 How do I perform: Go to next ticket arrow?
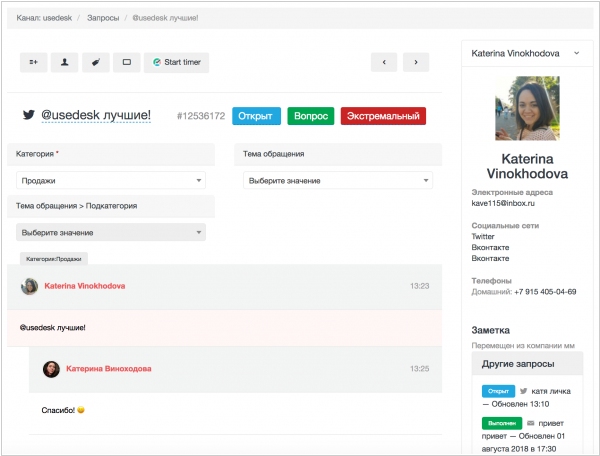coord(416,62)
